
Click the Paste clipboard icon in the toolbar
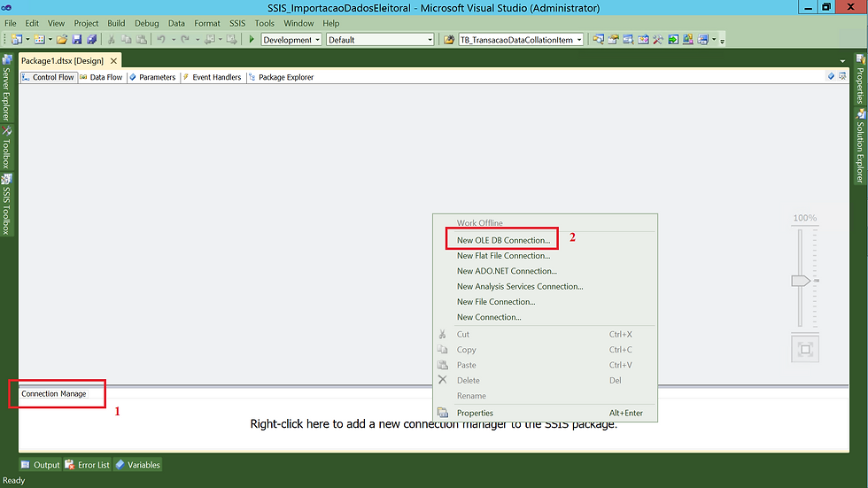[142, 39]
